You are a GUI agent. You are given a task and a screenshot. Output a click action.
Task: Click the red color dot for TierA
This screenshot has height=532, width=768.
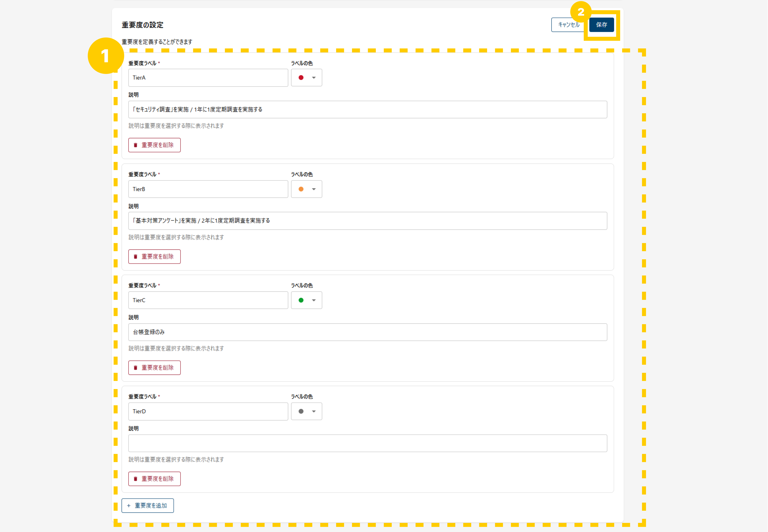(x=301, y=78)
